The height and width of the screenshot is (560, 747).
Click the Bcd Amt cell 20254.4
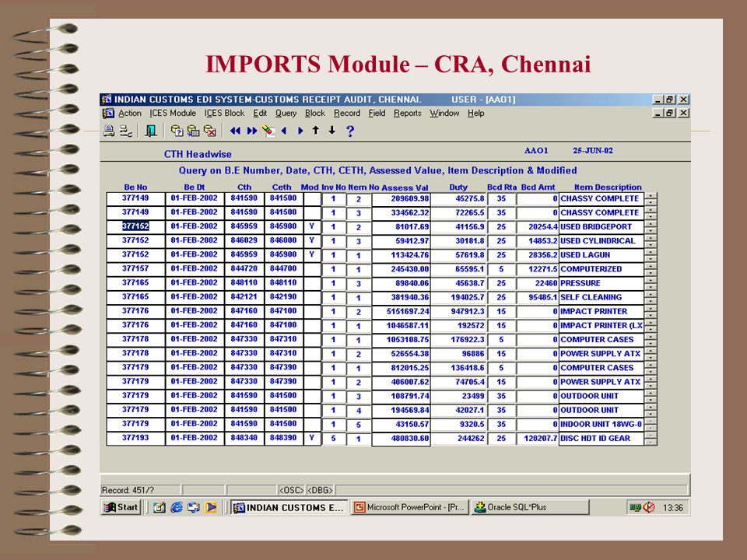[x=538, y=226]
